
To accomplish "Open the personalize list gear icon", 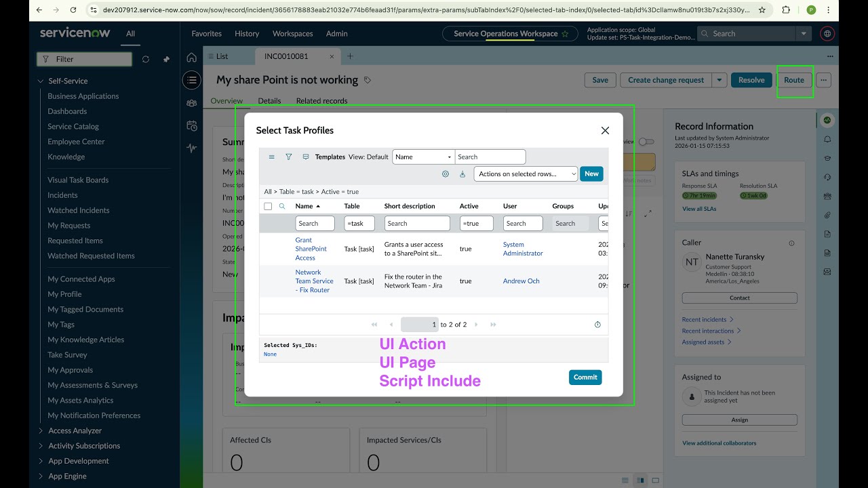I will pos(446,174).
